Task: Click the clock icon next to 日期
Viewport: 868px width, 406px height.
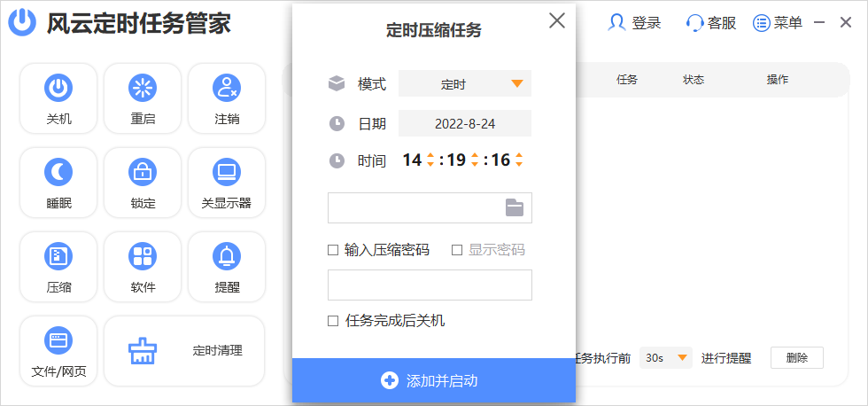Action: tap(337, 123)
